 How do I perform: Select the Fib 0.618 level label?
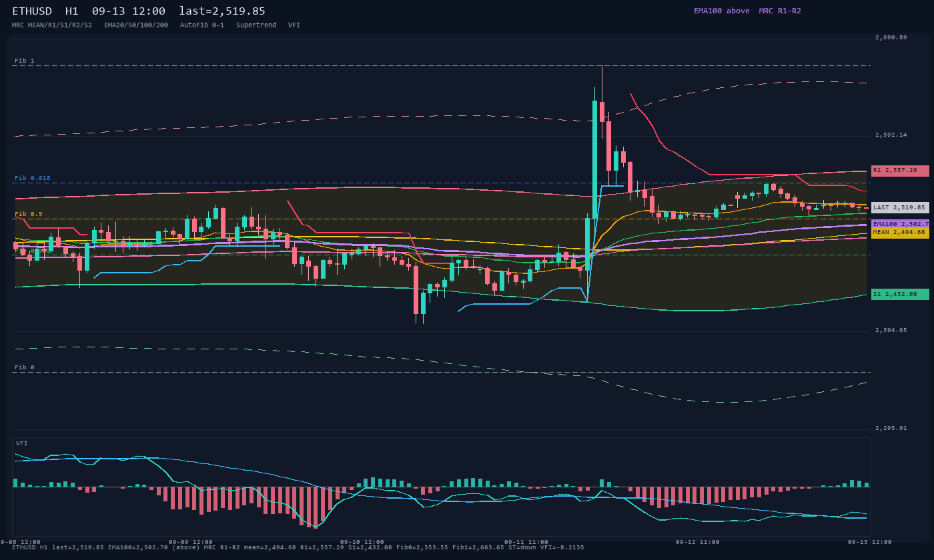pyautogui.click(x=33, y=178)
